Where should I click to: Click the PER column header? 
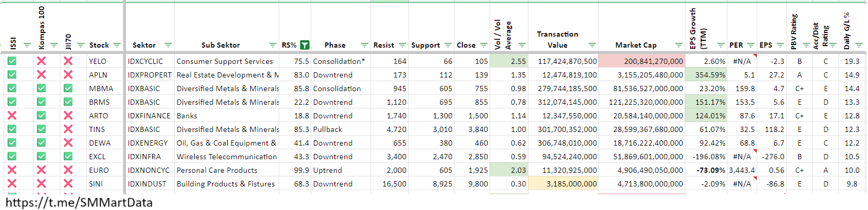(736, 45)
